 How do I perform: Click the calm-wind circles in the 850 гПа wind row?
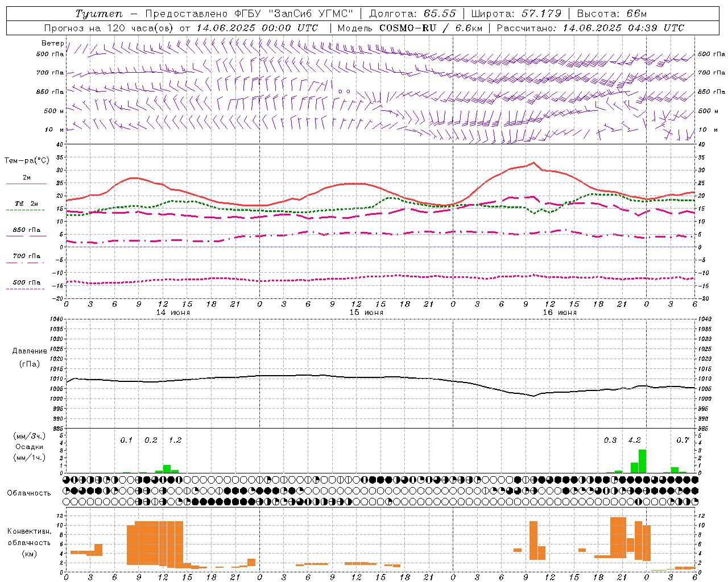344,91
